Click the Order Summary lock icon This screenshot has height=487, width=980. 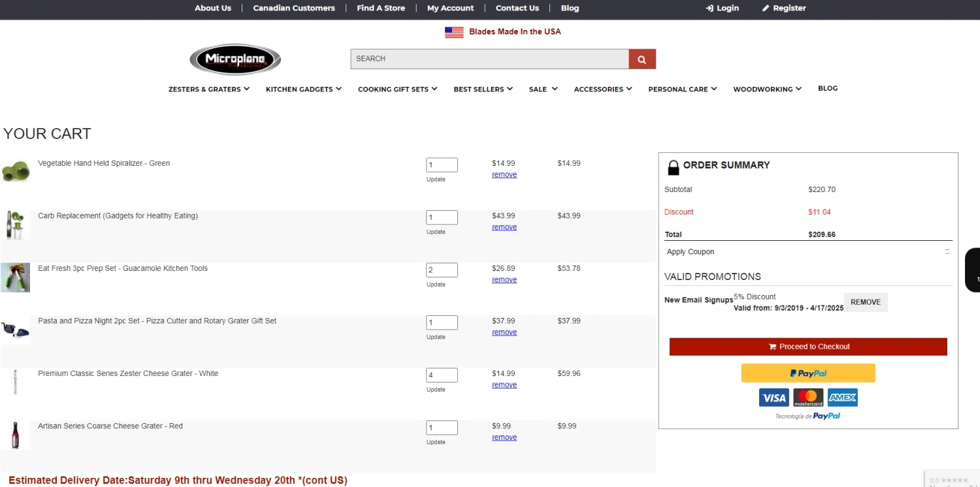673,168
